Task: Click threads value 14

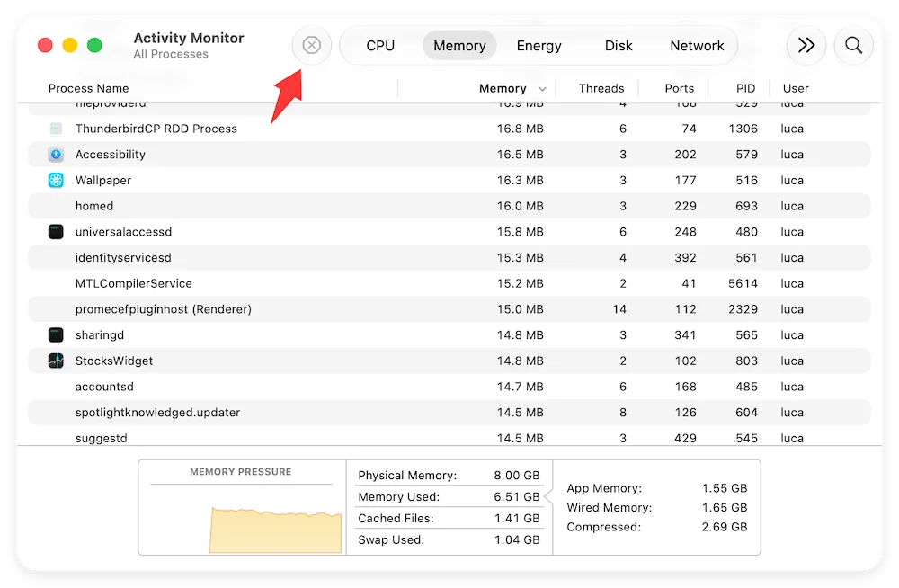Action: [x=619, y=309]
